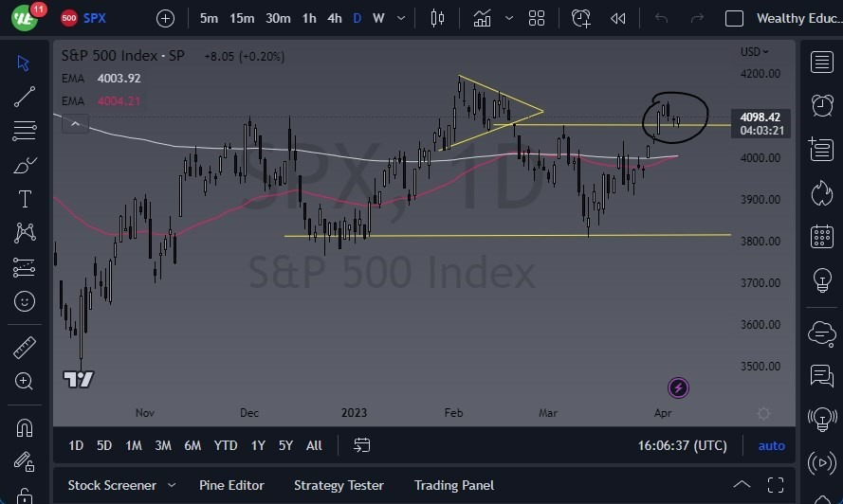Switch to the 15m timeframe
Viewport: 843px width, 504px height.
click(242, 19)
